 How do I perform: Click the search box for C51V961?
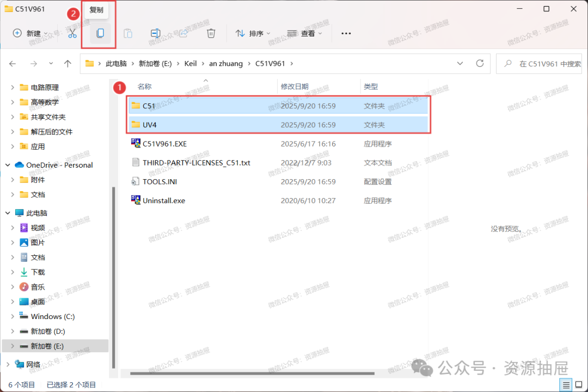point(539,64)
